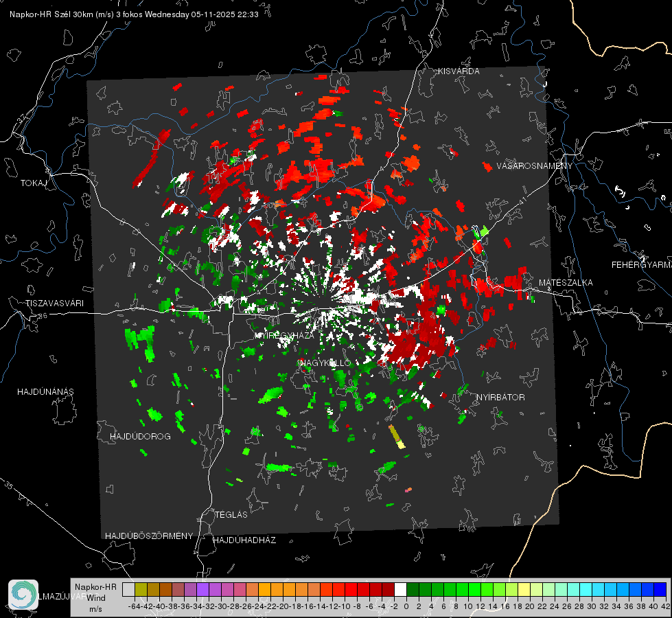Click the radar title text with timestamp

pos(134,14)
